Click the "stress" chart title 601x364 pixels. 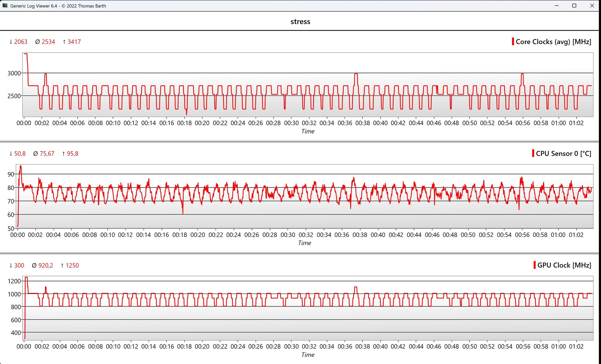(x=300, y=22)
